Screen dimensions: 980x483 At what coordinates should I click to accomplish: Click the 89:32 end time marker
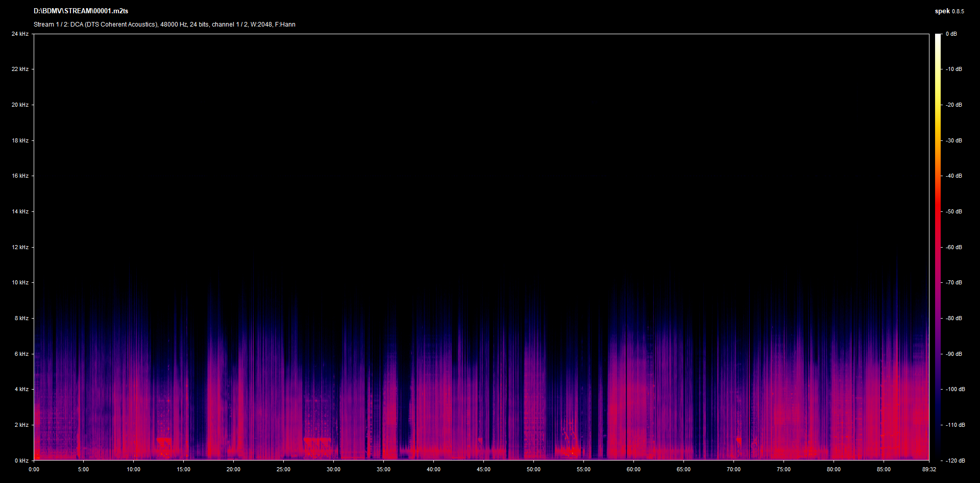tap(929, 469)
